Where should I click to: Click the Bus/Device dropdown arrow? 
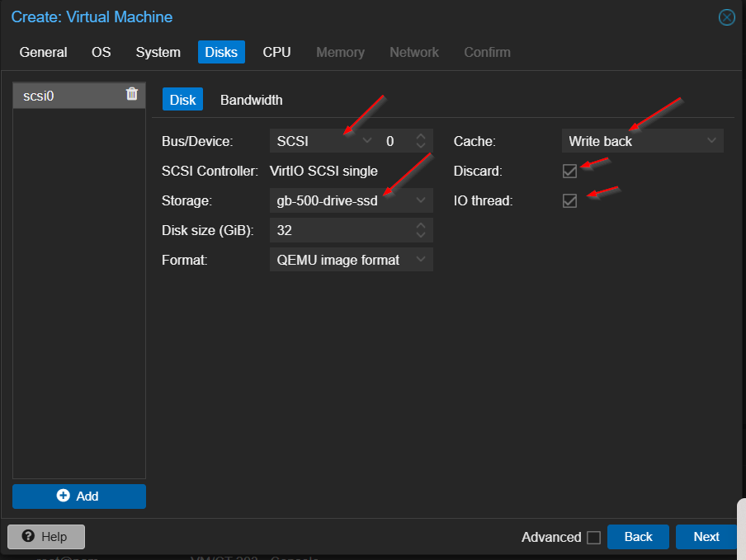[x=366, y=140]
